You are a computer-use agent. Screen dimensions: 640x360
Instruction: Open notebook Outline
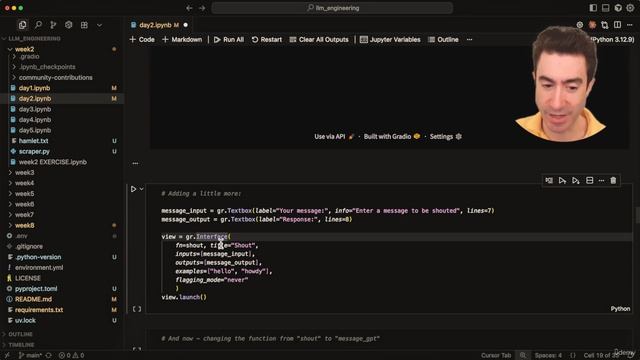(443, 40)
